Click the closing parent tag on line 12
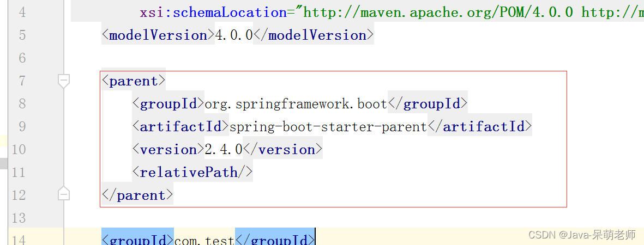The width and height of the screenshot is (644, 245). [137, 195]
